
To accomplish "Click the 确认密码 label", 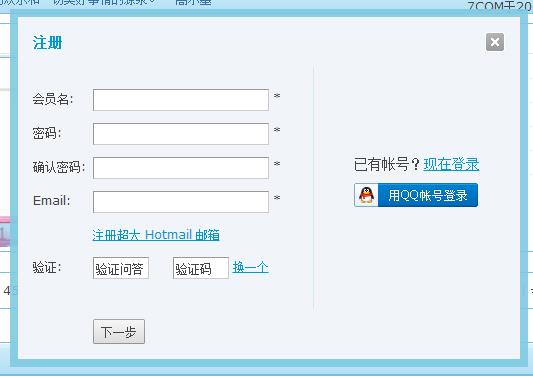I will pyautogui.click(x=59, y=167).
